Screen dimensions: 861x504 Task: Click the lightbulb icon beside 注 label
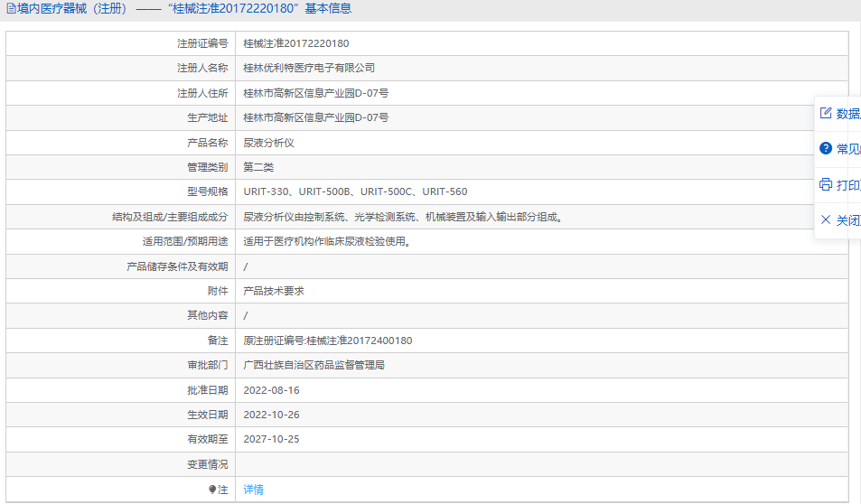coord(212,490)
